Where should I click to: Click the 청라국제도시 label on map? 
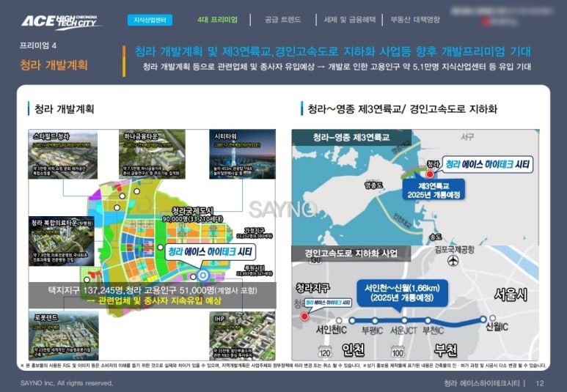pyautogui.click(x=192, y=211)
